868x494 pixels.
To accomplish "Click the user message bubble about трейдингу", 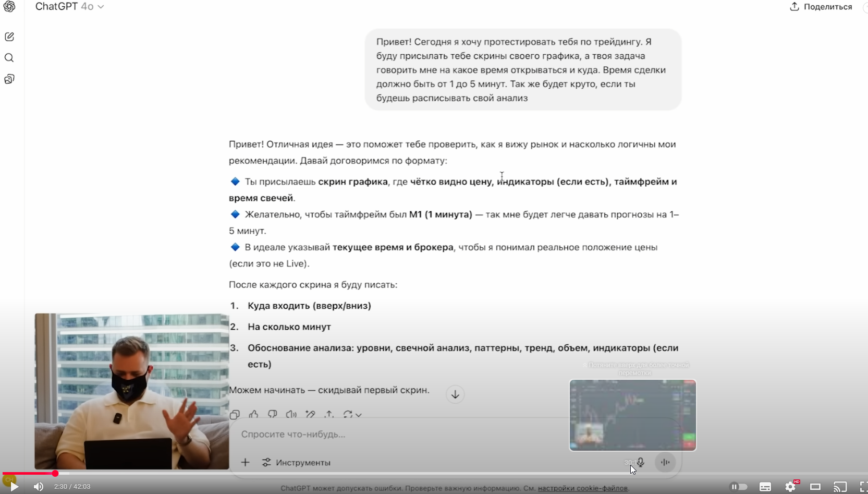I will click(x=523, y=70).
